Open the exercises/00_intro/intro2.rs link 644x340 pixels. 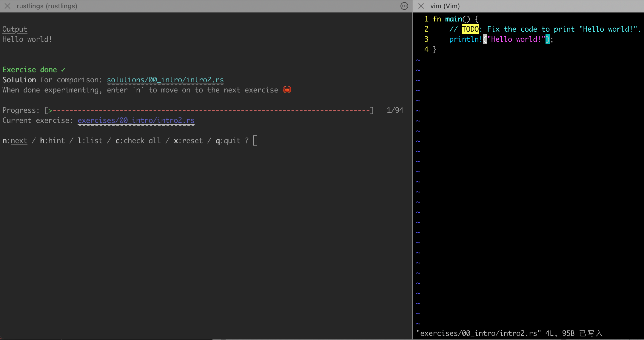pyautogui.click(x=136, y=120)
